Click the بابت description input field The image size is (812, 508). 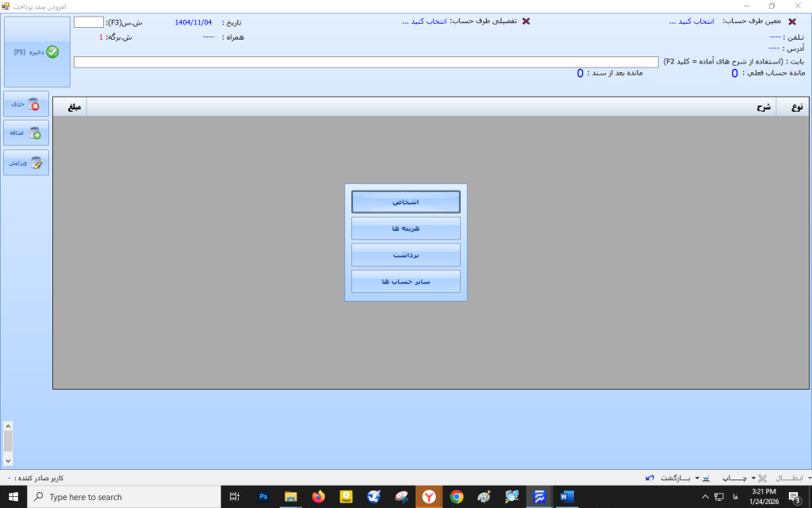(x=366, y=62)
